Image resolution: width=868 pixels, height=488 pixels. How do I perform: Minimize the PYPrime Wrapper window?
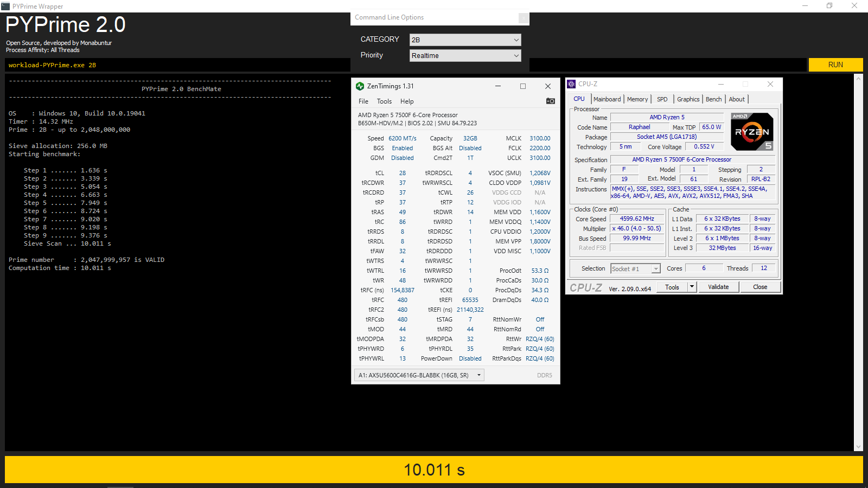tap(805, 6)
